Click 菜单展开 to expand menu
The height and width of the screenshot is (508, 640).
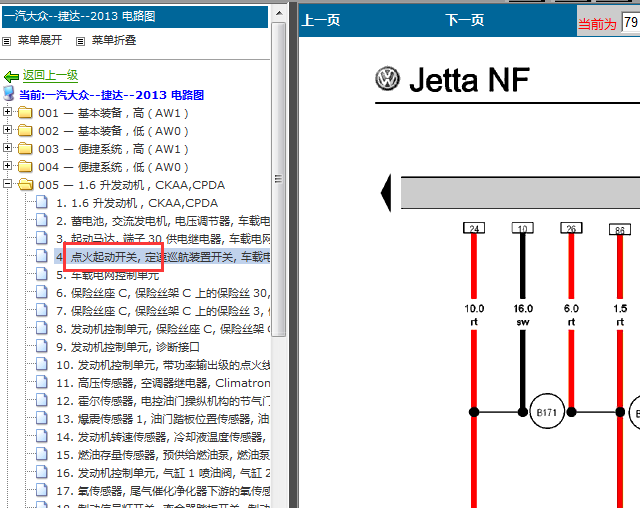pos(40,40)
